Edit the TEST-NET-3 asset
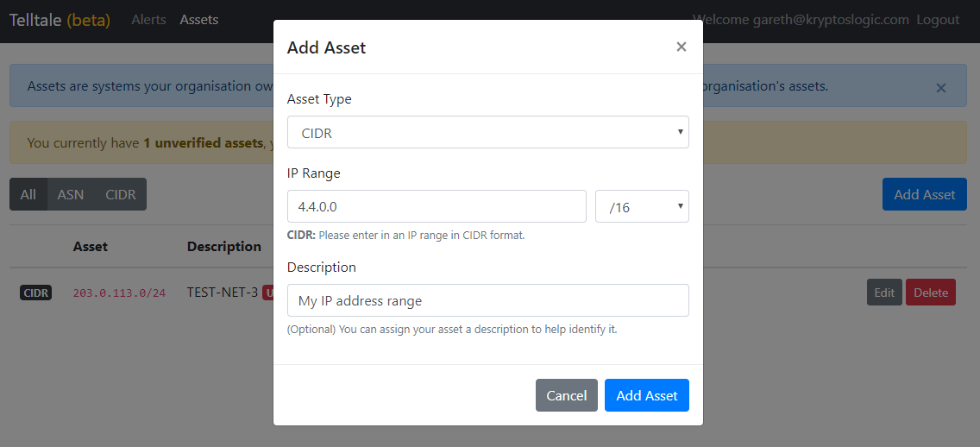Screen dimensions: 980x447 884,292
